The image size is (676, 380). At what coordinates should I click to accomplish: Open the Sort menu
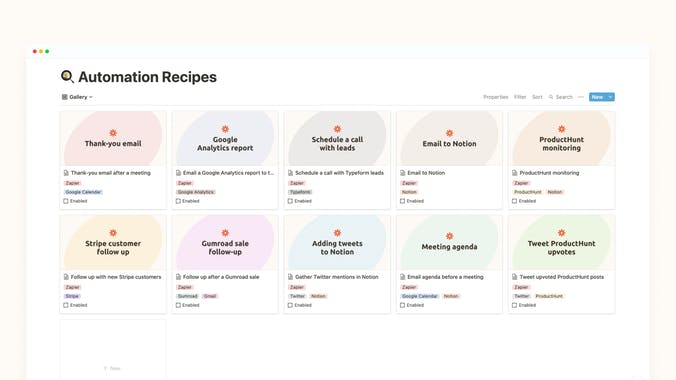pyautogui.click(x=537, y=97)
